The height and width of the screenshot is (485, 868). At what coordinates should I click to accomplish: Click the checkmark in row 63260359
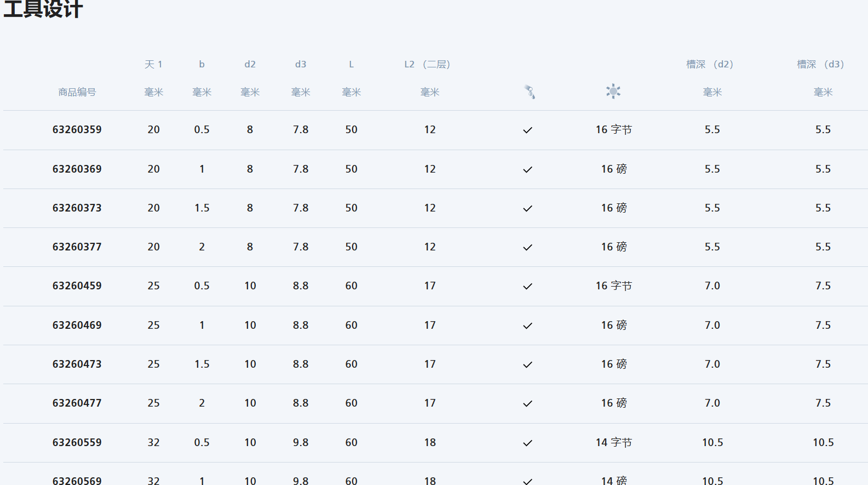point(527,130)
